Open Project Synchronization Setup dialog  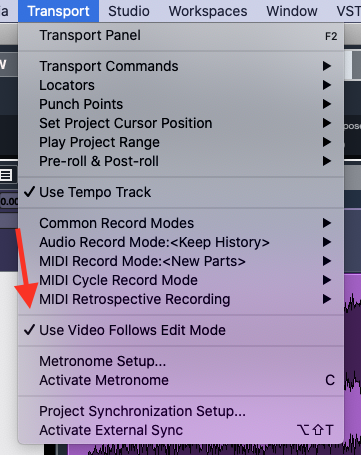pos(181,411)
